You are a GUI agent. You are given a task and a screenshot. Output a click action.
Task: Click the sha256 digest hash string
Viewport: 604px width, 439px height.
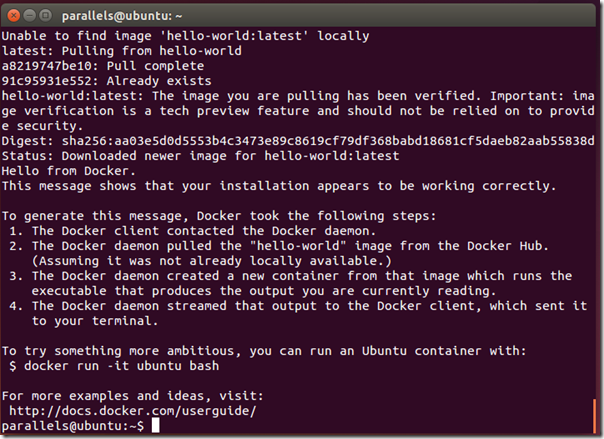pyautogui.click(x=328, y=141)
